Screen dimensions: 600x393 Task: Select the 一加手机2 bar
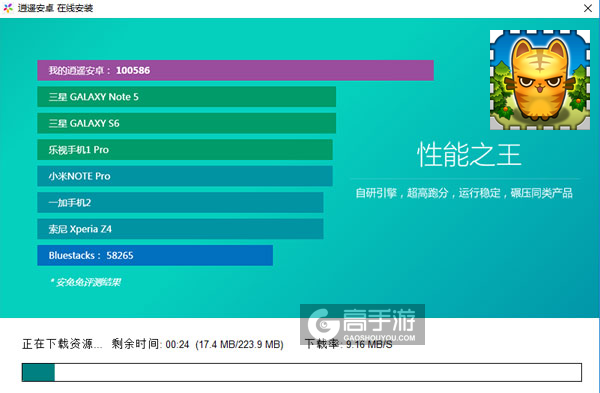point(180,202)
